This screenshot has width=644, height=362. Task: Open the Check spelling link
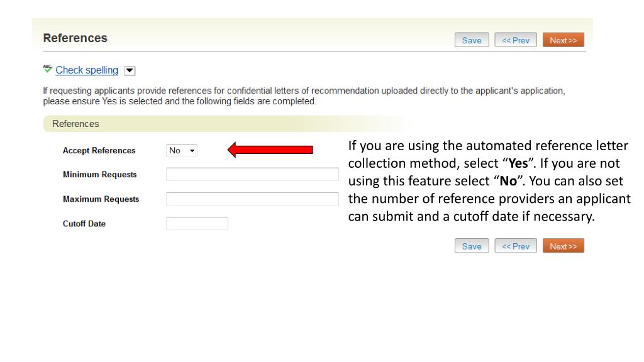(x=87, y=70)
